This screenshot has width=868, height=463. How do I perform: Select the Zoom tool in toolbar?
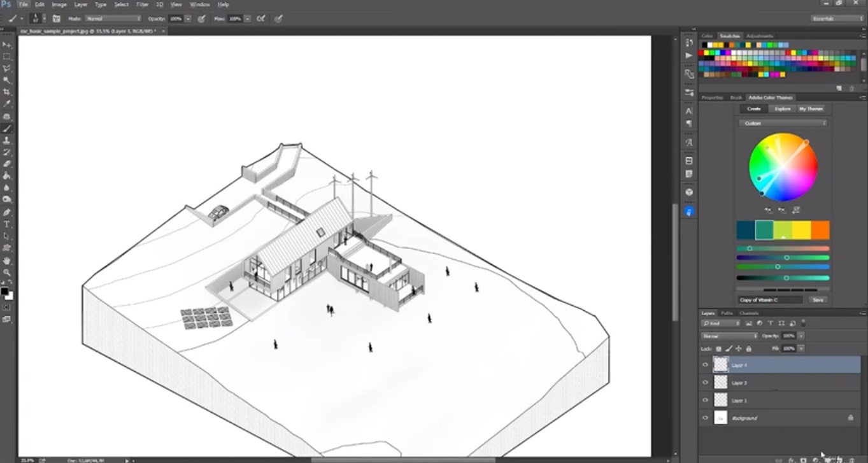7,273
